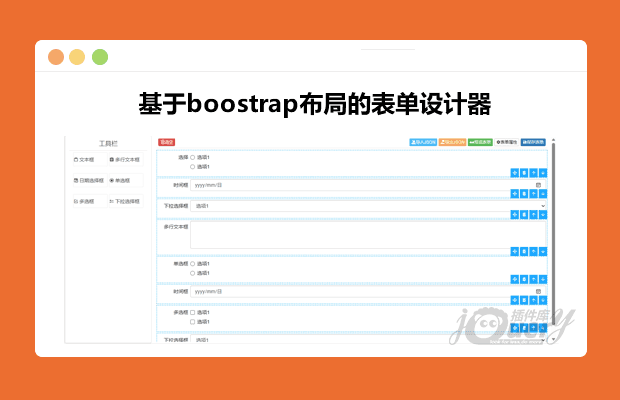
Task: Add a 日期选择框 component from the toolbox
Action: [x=90, y=180]
